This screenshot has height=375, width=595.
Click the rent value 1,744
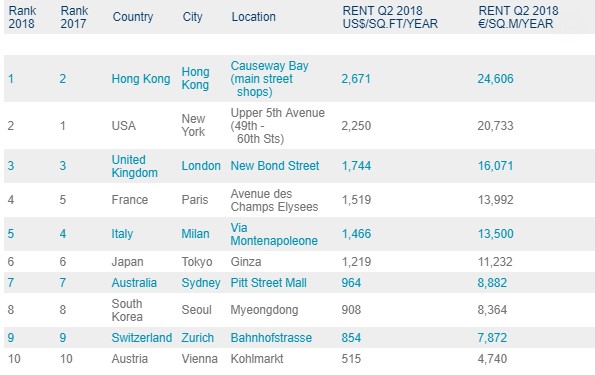point(356,166)
